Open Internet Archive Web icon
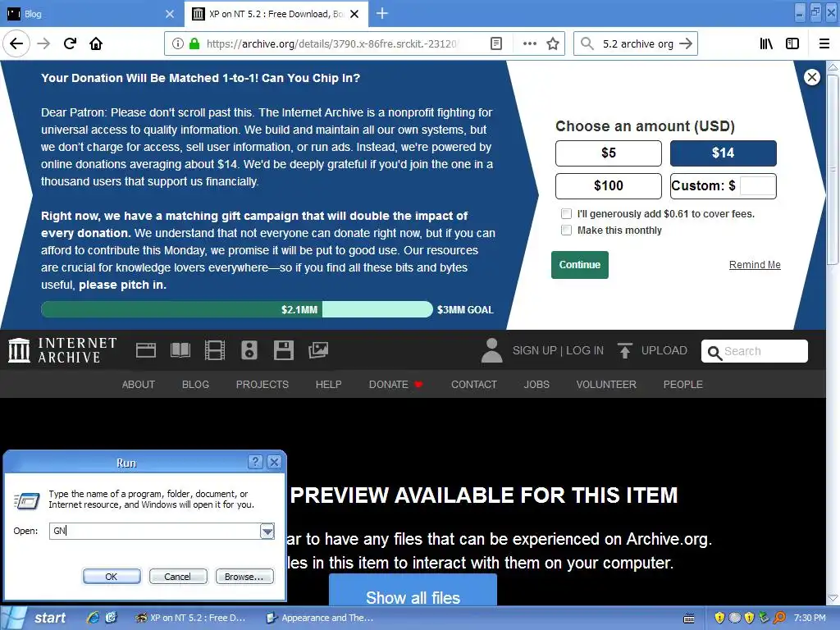This screenshot has height=630, width=840. pos(146,350)
